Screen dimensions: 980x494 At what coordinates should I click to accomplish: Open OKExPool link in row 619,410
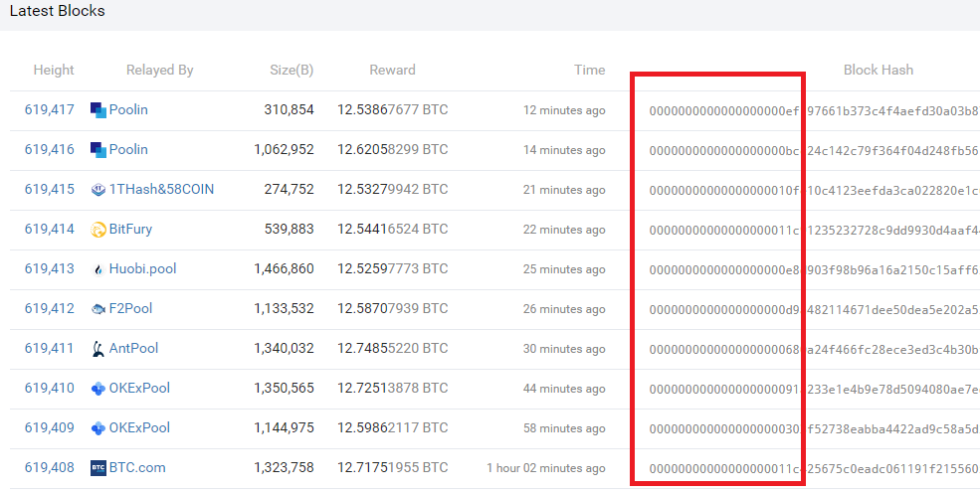click(139, 388)
